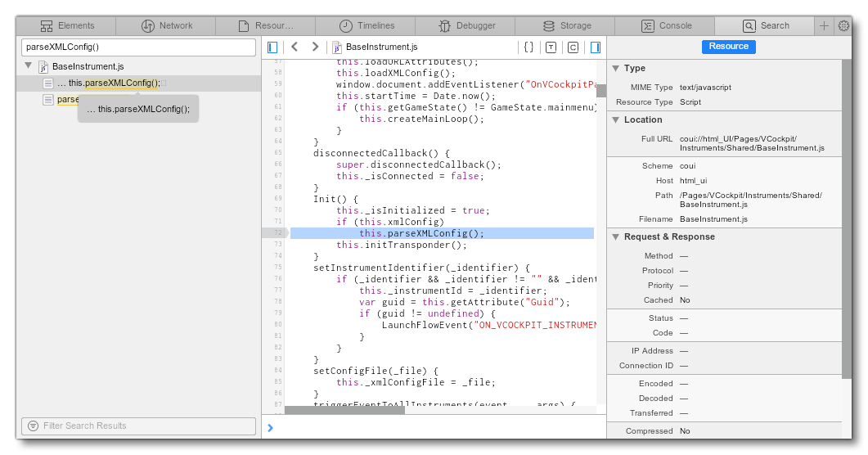Collapse the Type section
Image resolution: width=868 pixels, height=455 pixels.
(615, 68)
